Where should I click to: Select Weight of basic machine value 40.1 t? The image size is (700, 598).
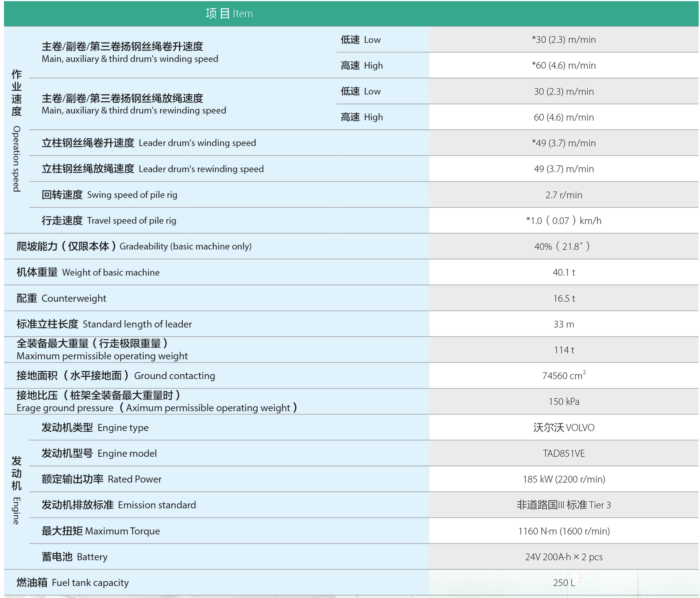point(563,272)
